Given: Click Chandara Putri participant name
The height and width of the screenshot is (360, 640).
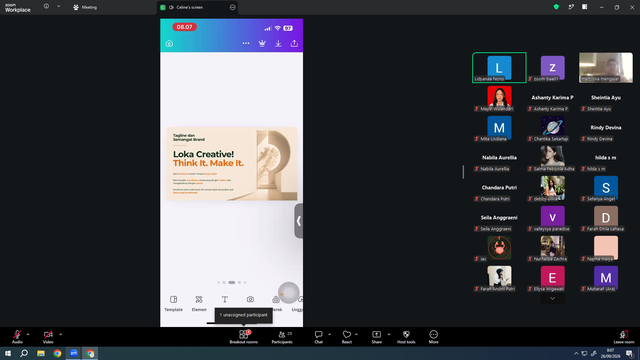Looking at the screenshot, I should point(499,187).
